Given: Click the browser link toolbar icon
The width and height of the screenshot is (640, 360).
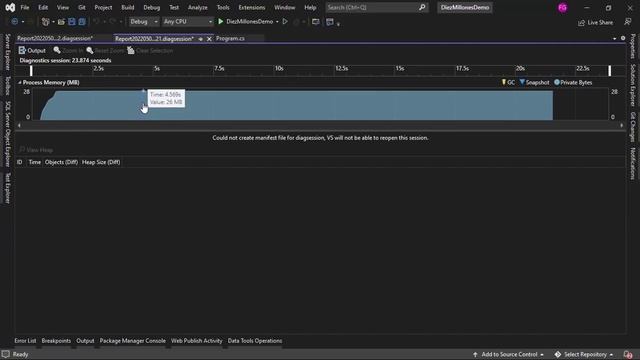Looking at the screenshot, I should [316, 22].
